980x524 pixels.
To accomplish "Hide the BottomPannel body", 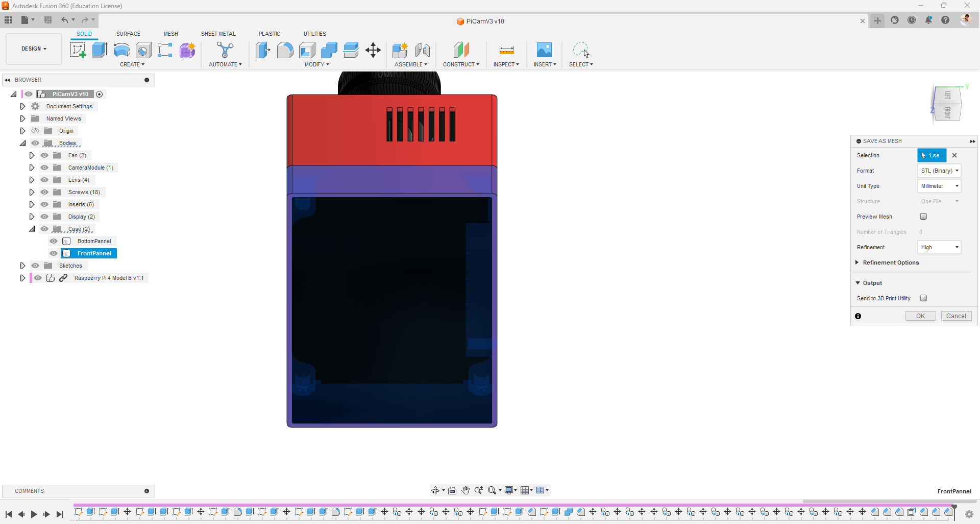I will pyautogui.click(x=54, y=241).
